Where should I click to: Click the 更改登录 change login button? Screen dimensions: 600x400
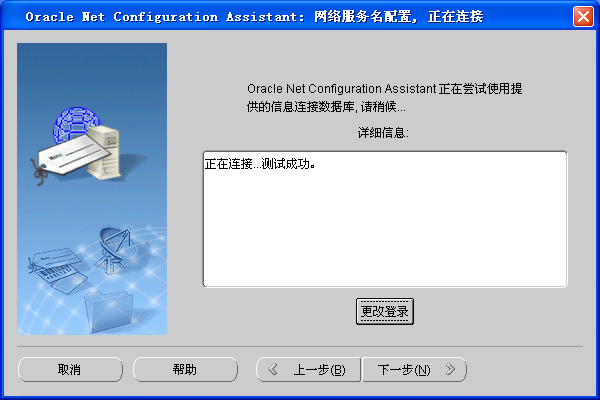click(385, 312)
